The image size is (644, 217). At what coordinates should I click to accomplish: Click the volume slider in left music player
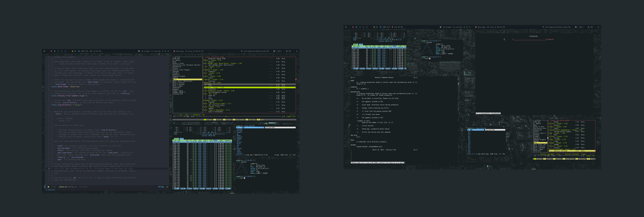tap(181, 116)
